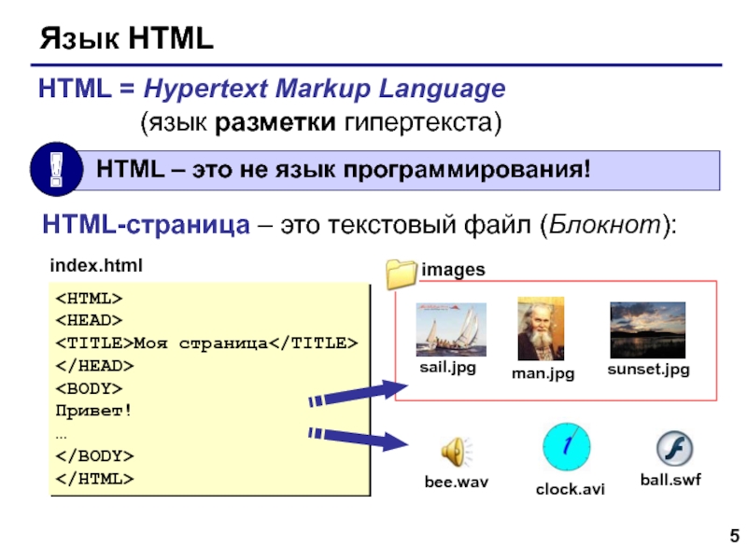Select the sunset.jpg thumbnail
Image resolution: width=747 pixels, height=560 pixels.
(x=647, y=329)
